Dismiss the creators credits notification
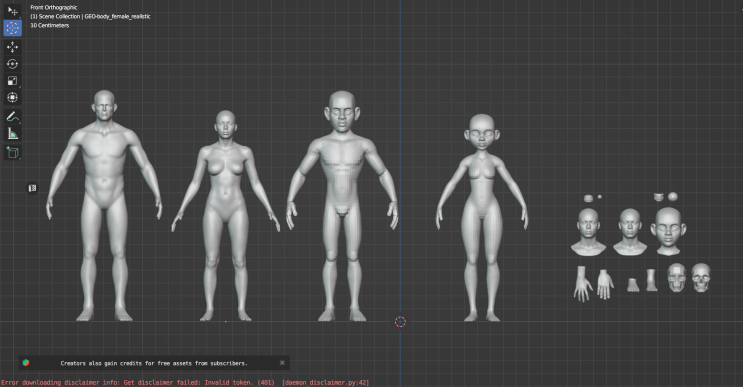Image resolution: width=743 pixels, height=387 pixels. click(282, 363)
